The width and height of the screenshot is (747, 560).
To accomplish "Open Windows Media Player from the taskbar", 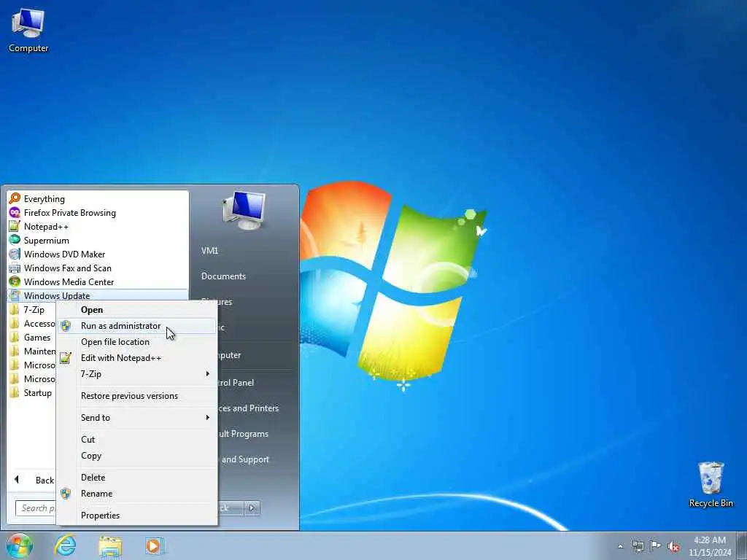I will tap(155, 545).
